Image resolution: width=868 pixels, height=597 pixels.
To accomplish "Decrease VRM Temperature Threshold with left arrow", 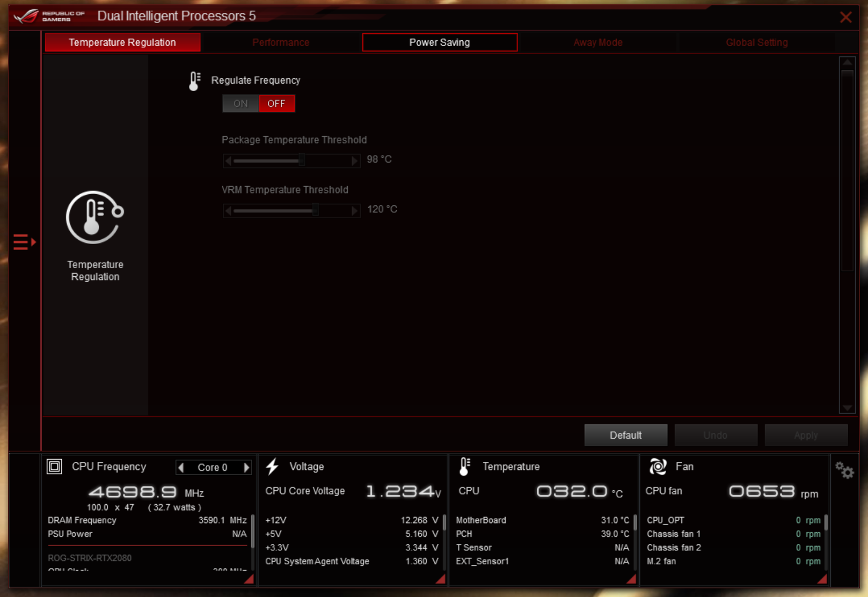I will point(228,210).
